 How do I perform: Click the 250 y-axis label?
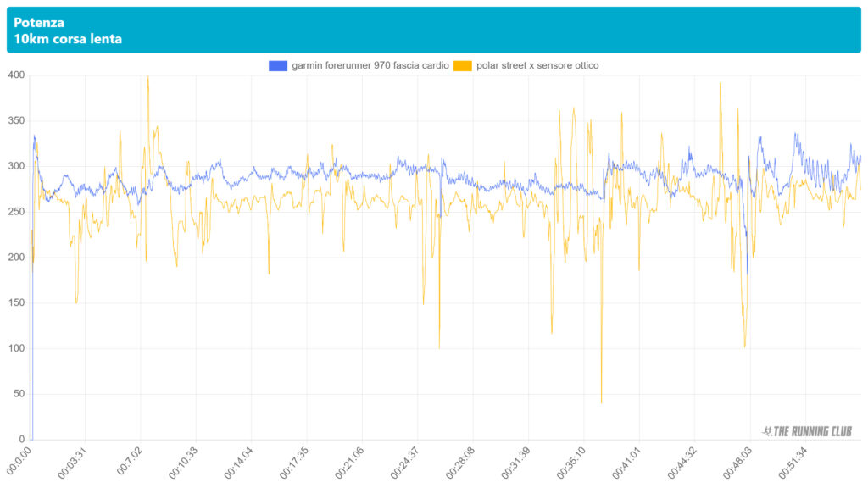16,212
